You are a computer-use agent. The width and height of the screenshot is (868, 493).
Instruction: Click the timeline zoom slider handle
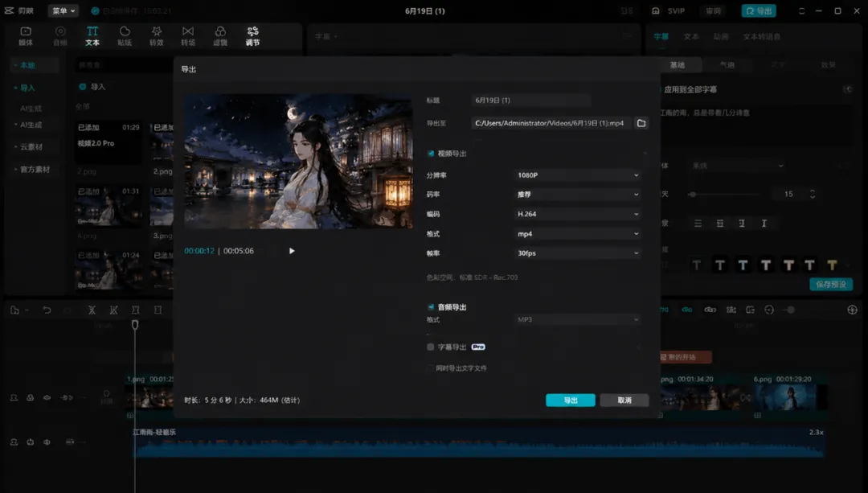click(791, 310)
